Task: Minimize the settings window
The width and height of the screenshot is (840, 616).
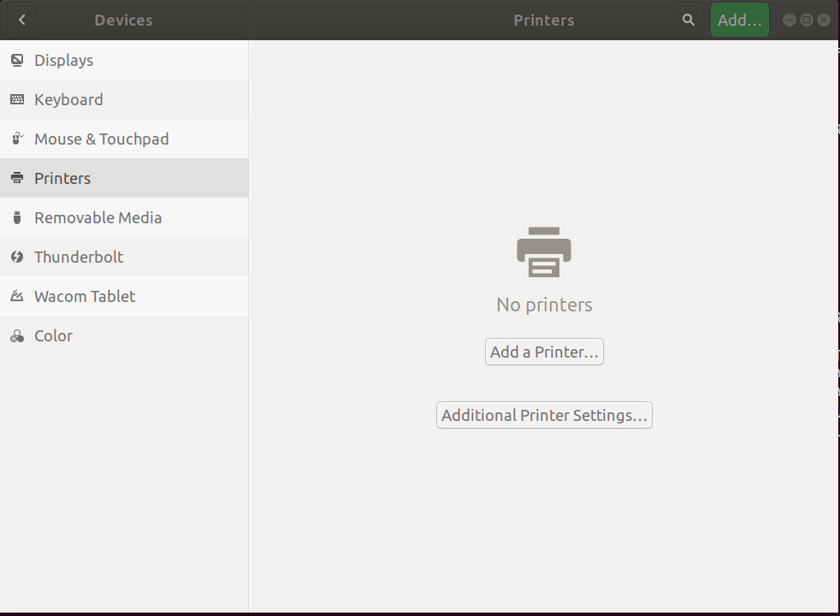Action: (x=790, y=20)
